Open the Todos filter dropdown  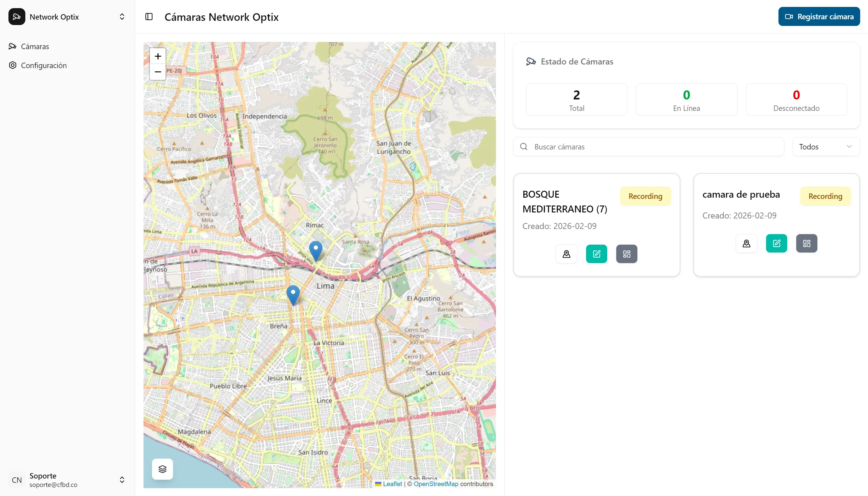click(826, 146)
